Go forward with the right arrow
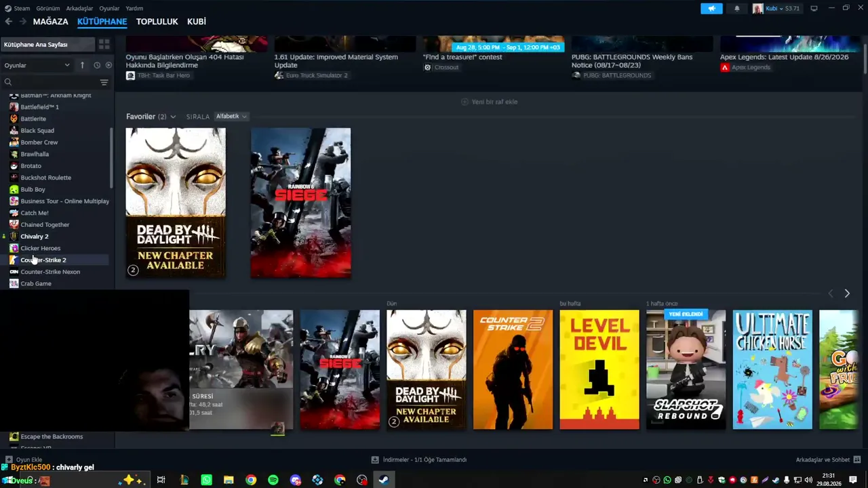This screenshot has height=488, width=868. pyautogui.click(x=22, y=22)
